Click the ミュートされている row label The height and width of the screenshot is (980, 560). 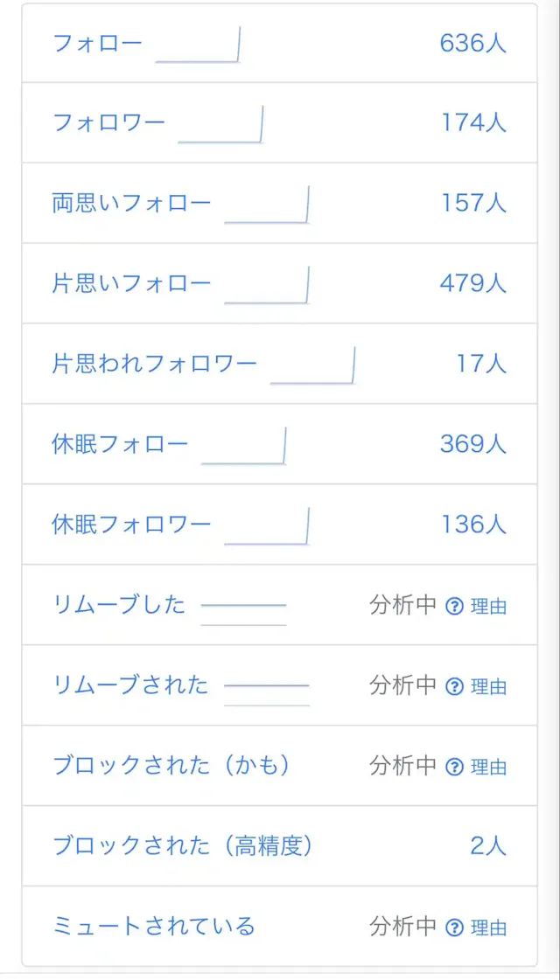click(153, 927)
